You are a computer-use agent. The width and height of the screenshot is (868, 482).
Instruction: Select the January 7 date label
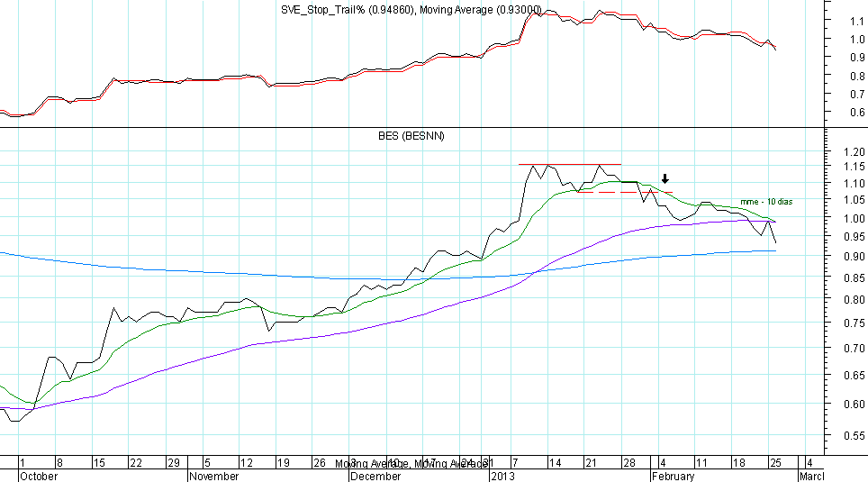(x=515, y=462)
